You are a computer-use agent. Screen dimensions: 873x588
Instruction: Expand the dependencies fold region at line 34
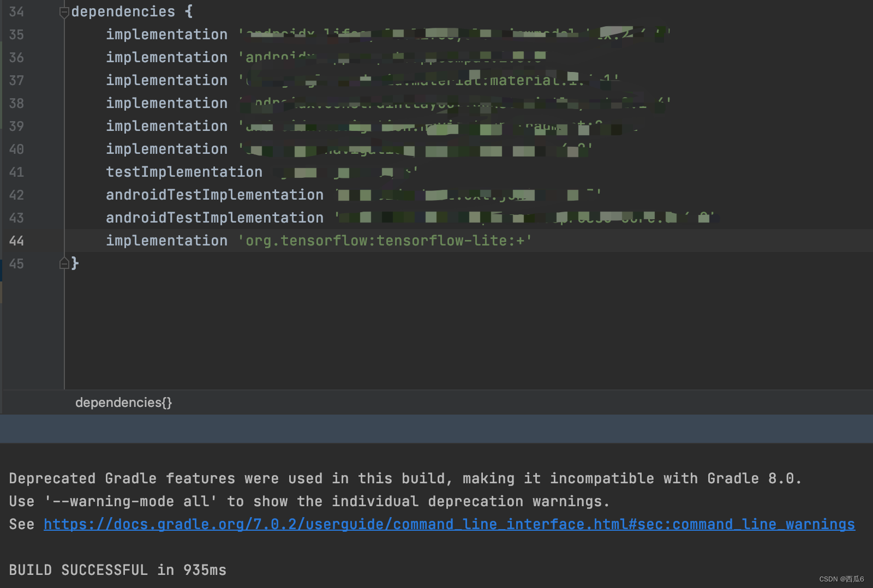tap(64, 11)
